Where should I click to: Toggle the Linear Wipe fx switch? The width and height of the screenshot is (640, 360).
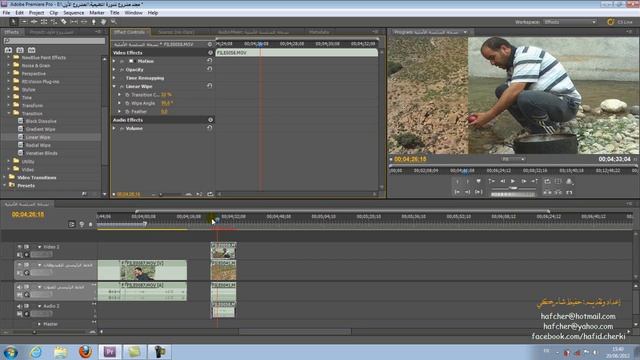click(x=122, y=87)
